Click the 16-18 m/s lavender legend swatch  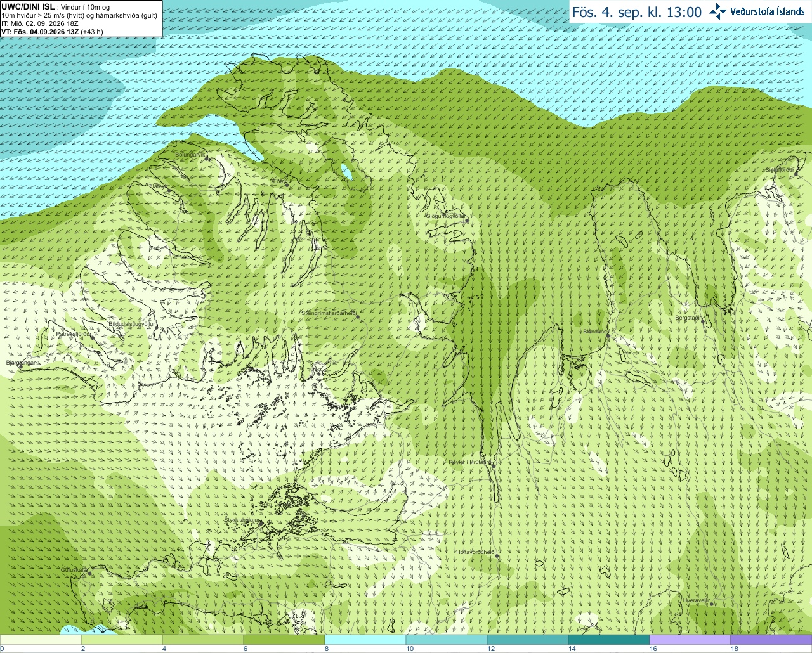(690, 640)
